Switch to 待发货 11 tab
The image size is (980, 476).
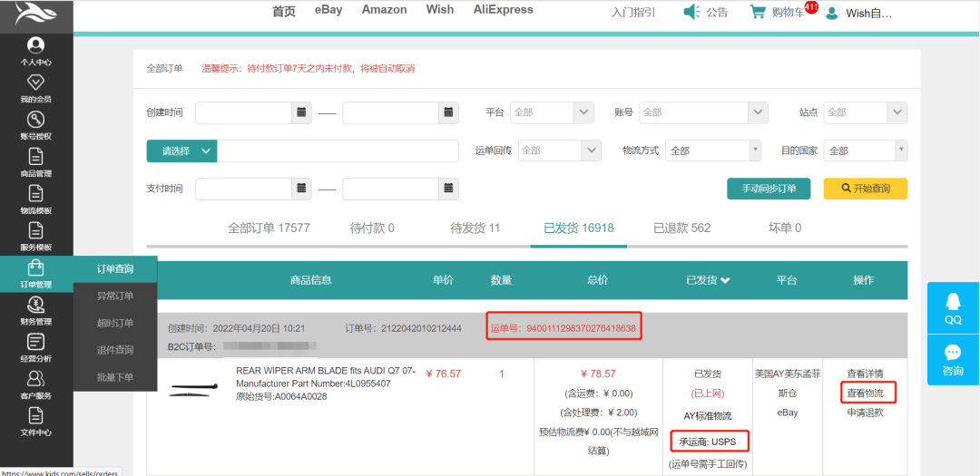[x=475, y=228]
